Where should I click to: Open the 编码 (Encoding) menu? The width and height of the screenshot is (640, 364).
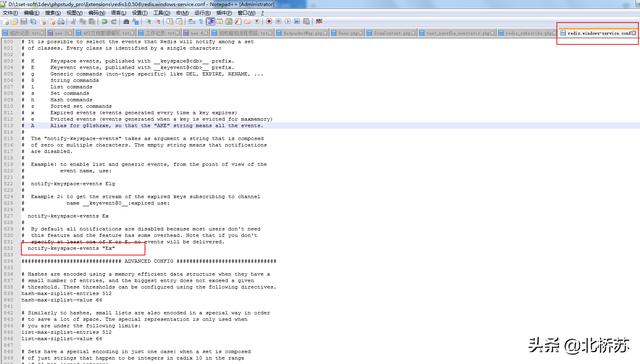point(96,13)
